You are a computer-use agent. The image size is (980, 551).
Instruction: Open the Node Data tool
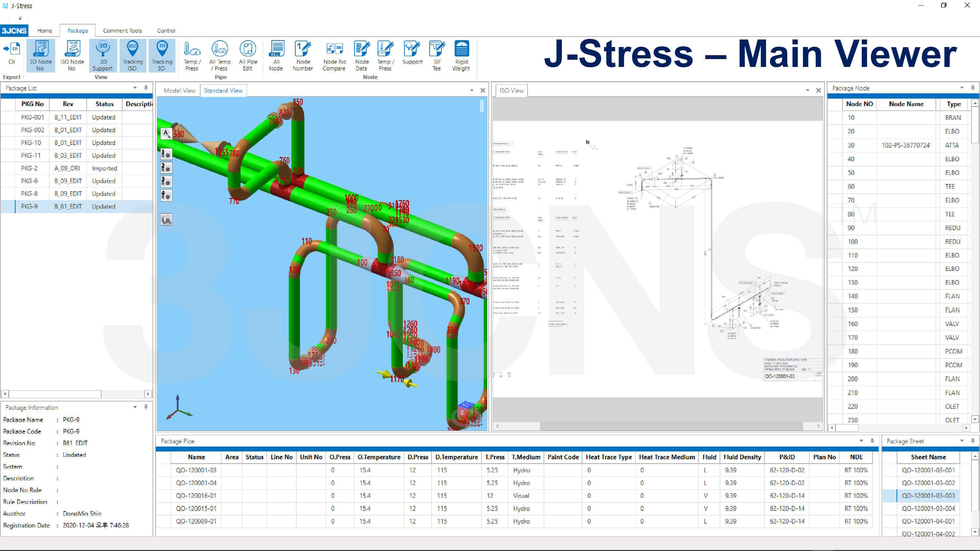tap(362, 55)
